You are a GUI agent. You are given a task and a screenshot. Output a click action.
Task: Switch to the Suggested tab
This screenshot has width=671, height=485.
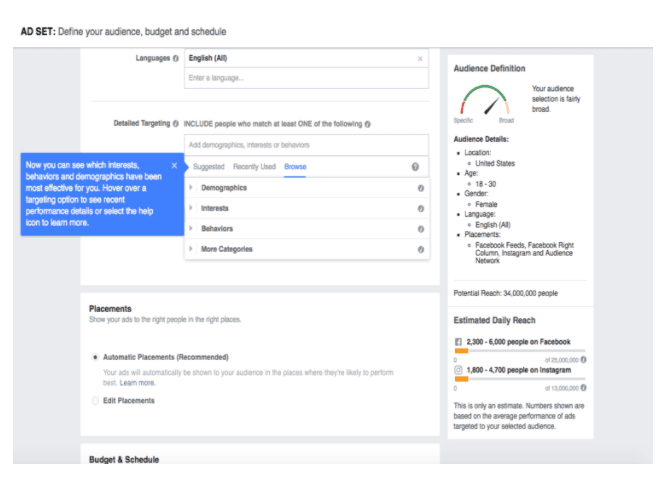[x=208, y=167]
